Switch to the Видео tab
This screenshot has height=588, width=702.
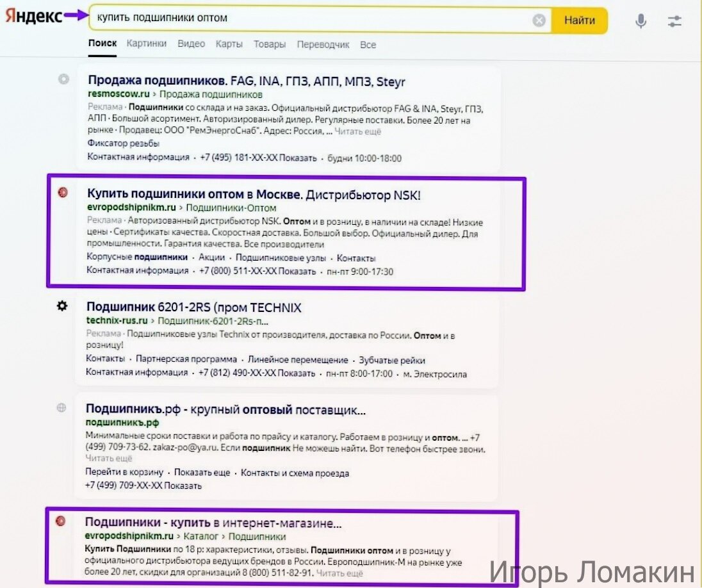[x=191, y=44]
